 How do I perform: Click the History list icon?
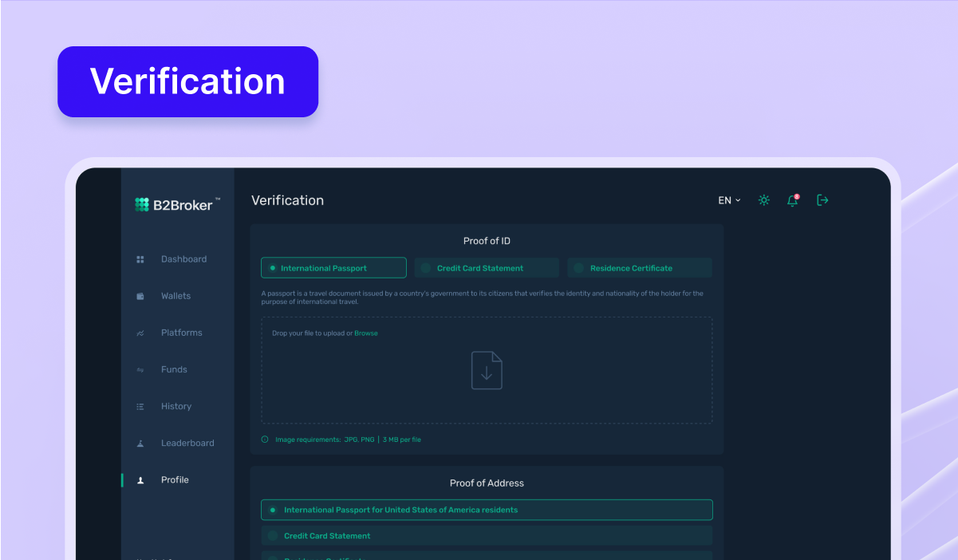pos(140,406)
